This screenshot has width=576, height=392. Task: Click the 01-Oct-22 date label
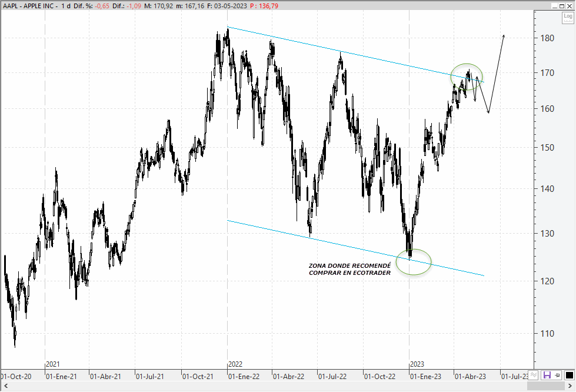point(380,377)
